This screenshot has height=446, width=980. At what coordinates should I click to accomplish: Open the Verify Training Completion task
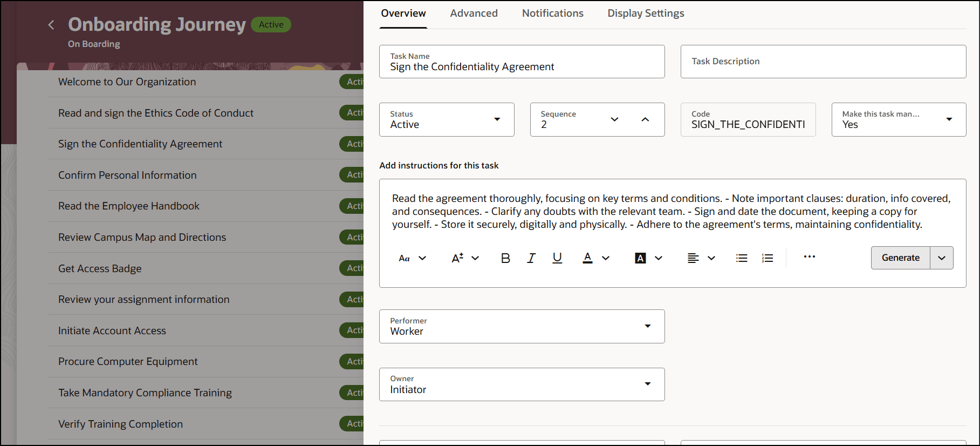coord(121,424)
